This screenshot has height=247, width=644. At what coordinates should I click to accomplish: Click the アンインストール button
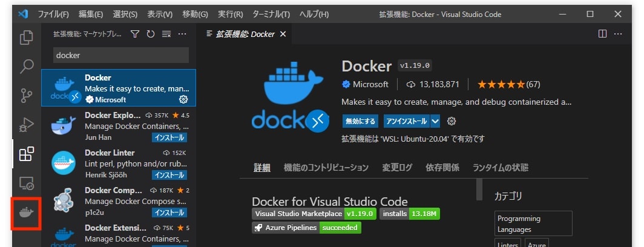click(407, 121)
